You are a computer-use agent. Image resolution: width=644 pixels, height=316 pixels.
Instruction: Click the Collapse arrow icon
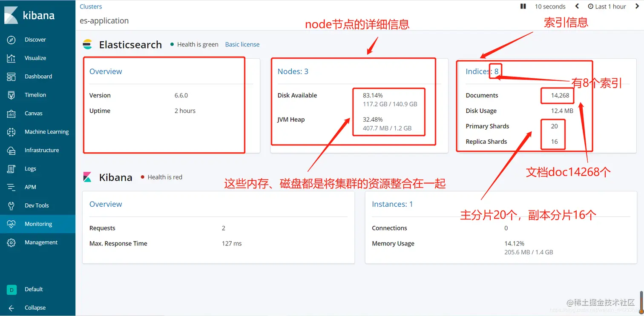tap(11, 308)
